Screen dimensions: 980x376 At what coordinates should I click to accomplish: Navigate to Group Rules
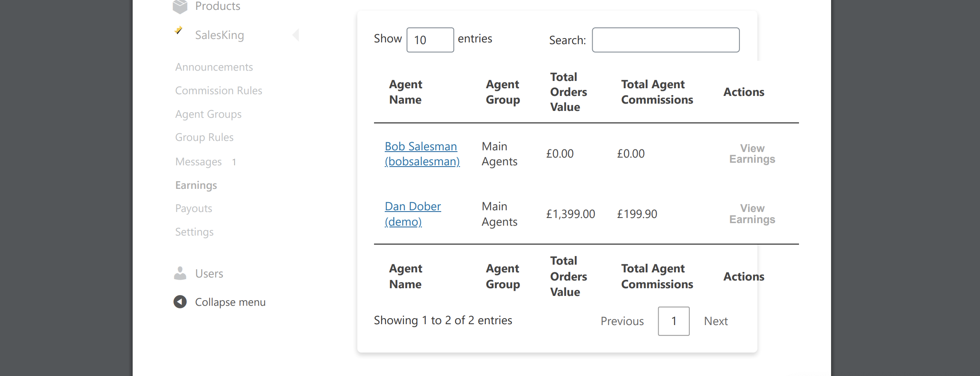tap(204, 137)
